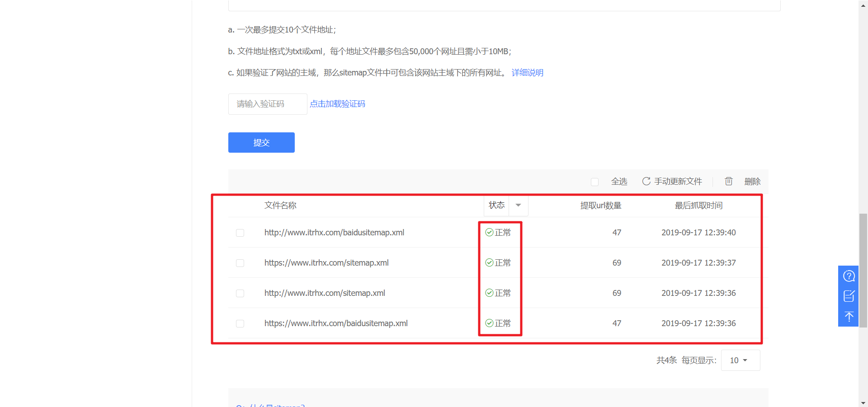
Task: Click the help question mark icon
Action: pyautogui.click(x=849, y=276)
